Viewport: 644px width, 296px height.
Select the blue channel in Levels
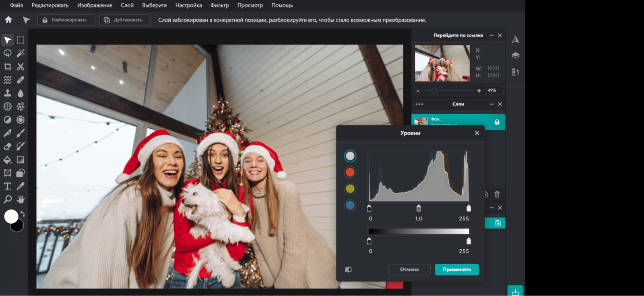tap(350, 205)
